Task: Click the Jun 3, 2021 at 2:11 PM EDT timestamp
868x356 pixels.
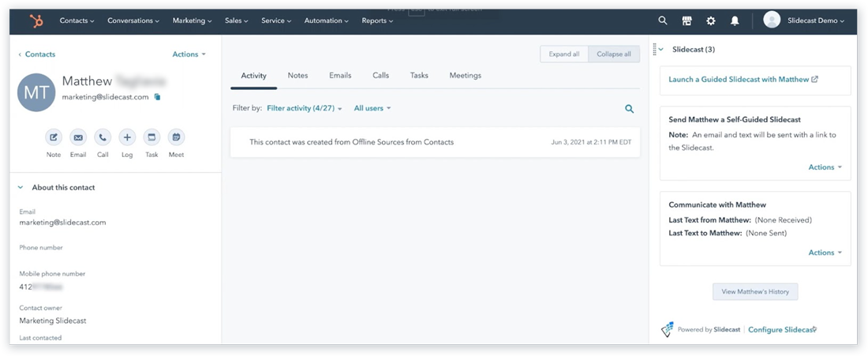Action: pyautogui.click(x=591, y=142)
